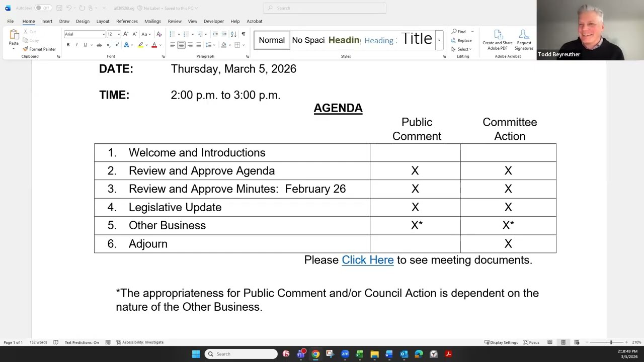Apply Strikethrough formatting
This screenshot has height=362, width=644.
point(99,45)
